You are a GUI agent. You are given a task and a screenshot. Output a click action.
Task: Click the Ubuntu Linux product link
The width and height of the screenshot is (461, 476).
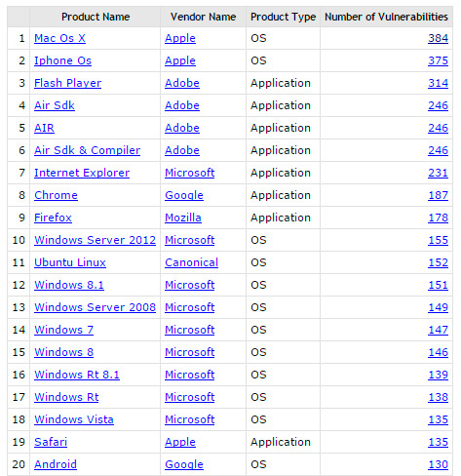[70, 262]
